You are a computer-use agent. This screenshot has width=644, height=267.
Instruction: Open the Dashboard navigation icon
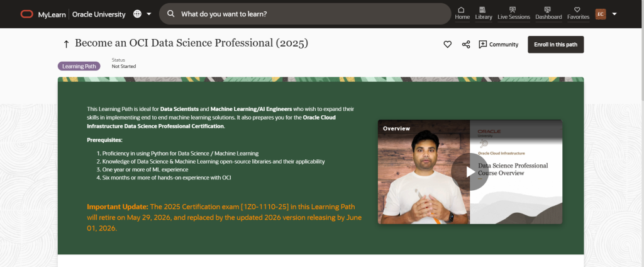(548, 14)
